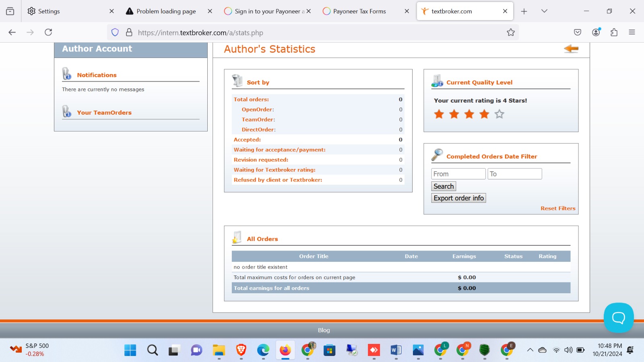Open Microsoft Word from the taskbar

point(396,350)
